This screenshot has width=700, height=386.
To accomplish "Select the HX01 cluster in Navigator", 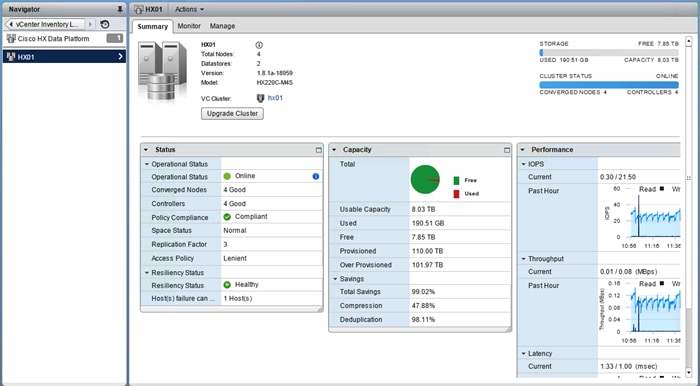I will tap(64, 57).
